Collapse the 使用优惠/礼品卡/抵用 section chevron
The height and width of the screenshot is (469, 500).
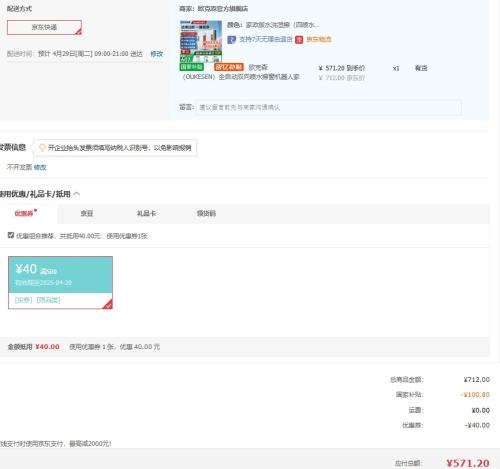tap(77, 194)
